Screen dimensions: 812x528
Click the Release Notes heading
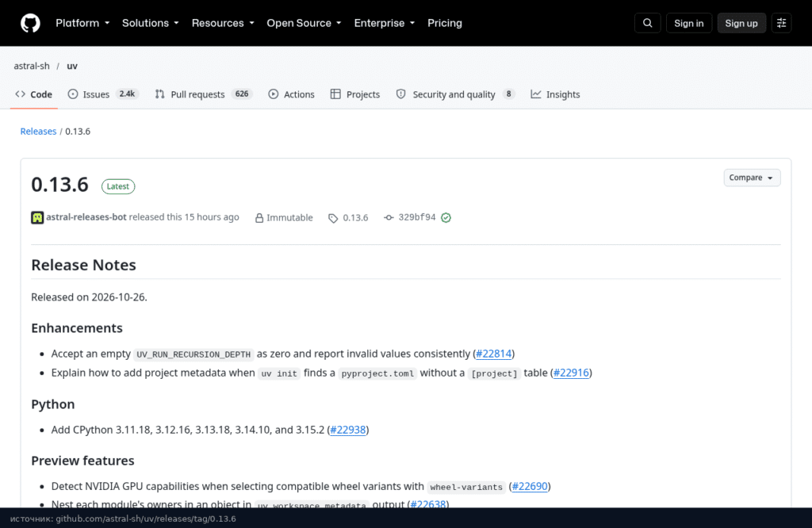click(x=83, y=265)
